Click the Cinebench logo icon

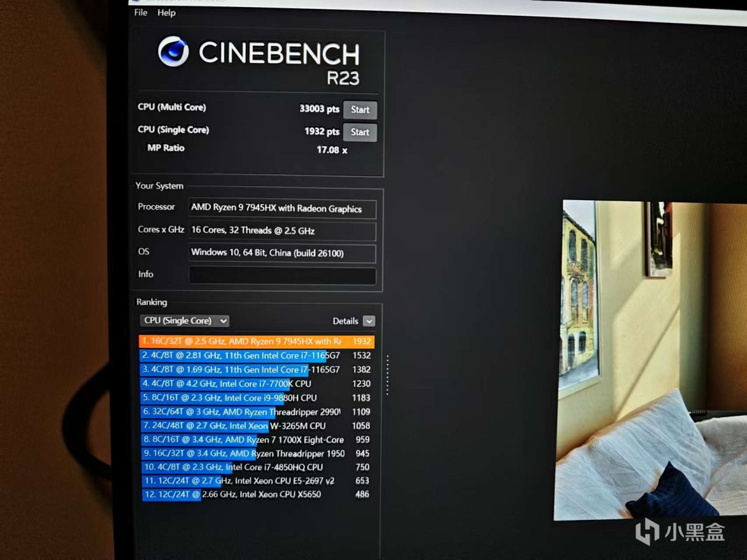click(173, 51)
